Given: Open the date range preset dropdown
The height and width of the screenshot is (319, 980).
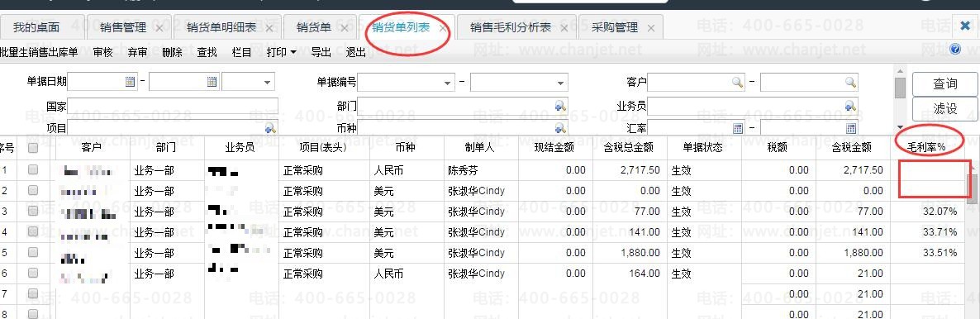Looking at the screenshot, I should pos(268,82).
